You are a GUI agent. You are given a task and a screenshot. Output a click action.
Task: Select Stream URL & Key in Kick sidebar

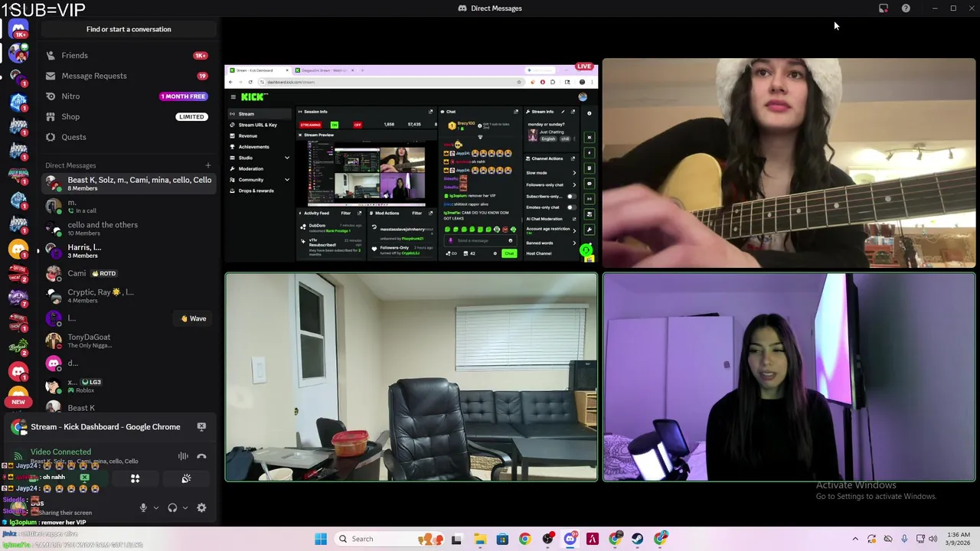point(258,125)
